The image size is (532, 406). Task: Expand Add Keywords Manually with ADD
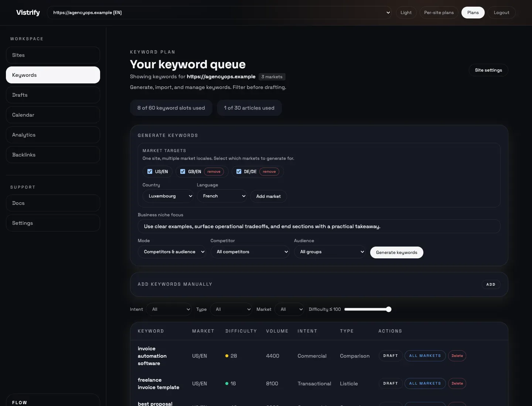pyautogui.click(x=491, y=285)
